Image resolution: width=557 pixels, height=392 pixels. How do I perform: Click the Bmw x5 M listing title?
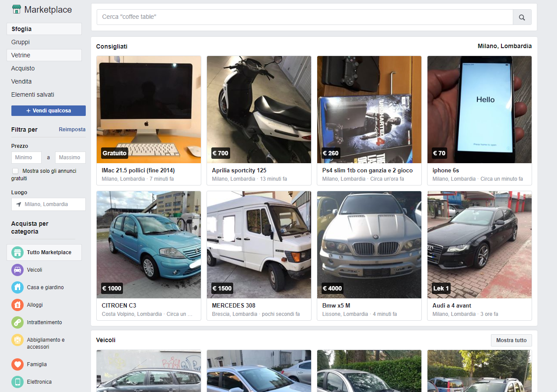336,305
